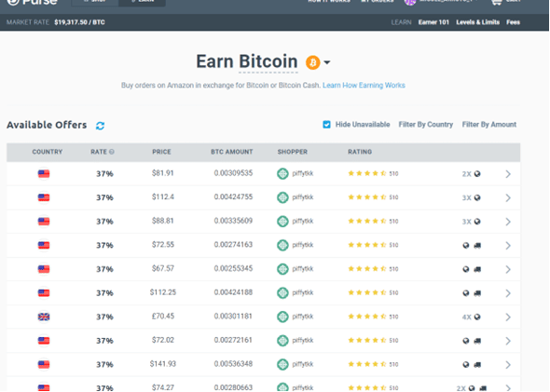The image size is (550, 392).
Task: Click the Available Offers heading
Action: (x=47, y=125)
